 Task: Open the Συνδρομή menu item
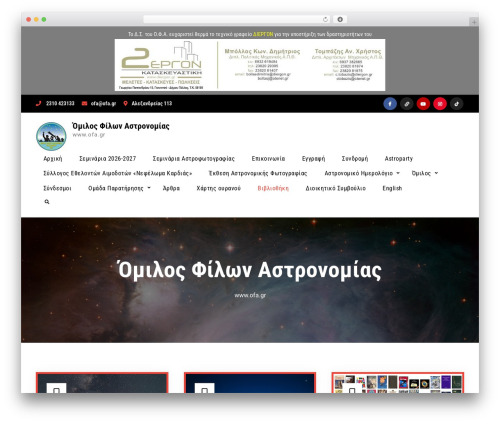click(x=355, y=159)
